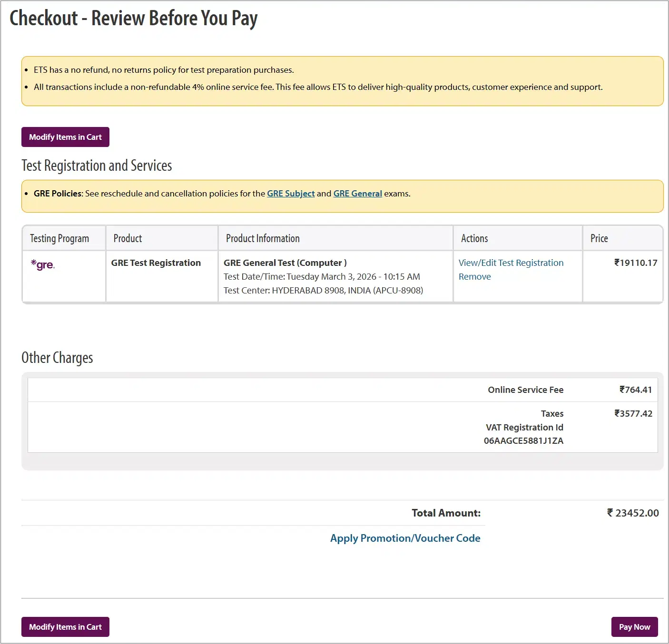Remove the GRE Test Registration item
The image size is (669, 644).
point(474,277)
